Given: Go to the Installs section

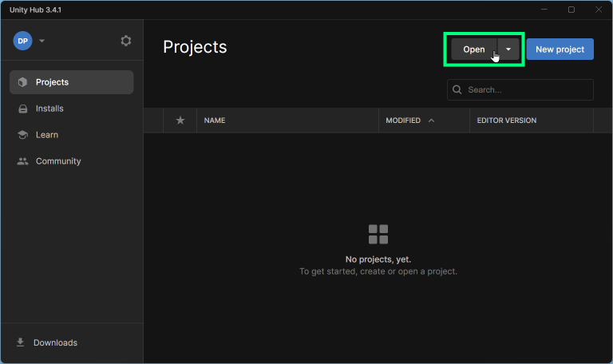Looking at the screenshot, I should click(x=49, y=109).
